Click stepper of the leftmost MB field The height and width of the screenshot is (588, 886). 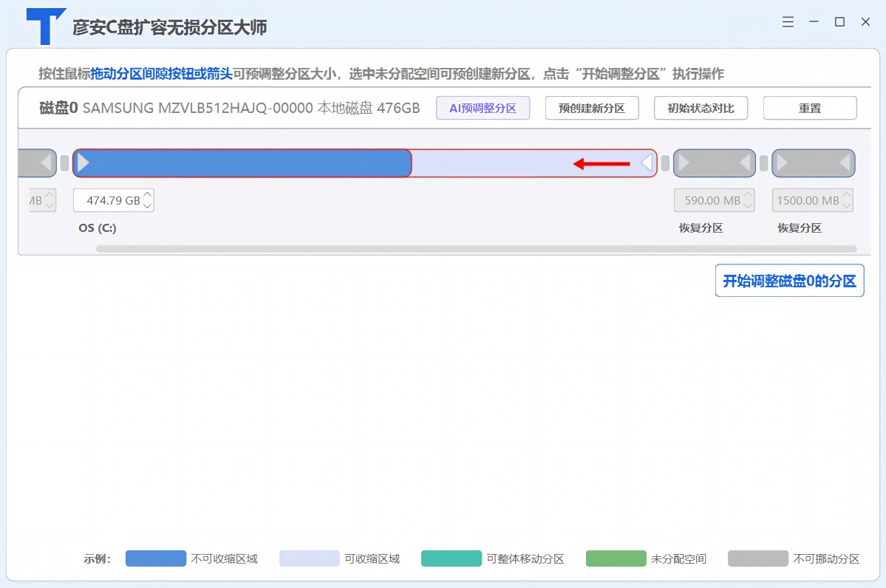[50, 200]
